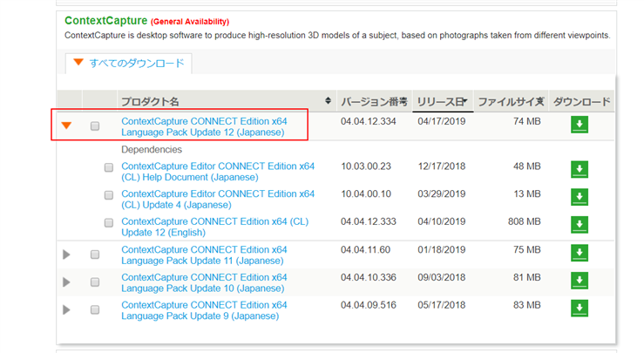Click file size 808 MB
This screenshot has width=644, height=353.
pos(524,221)
